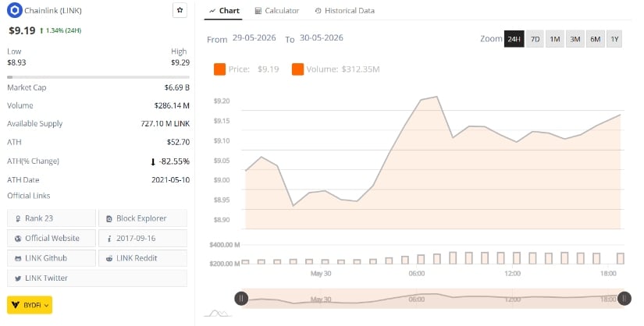Click the last volume bar near 18:00
644x326 pixels.
coord(621,258)
